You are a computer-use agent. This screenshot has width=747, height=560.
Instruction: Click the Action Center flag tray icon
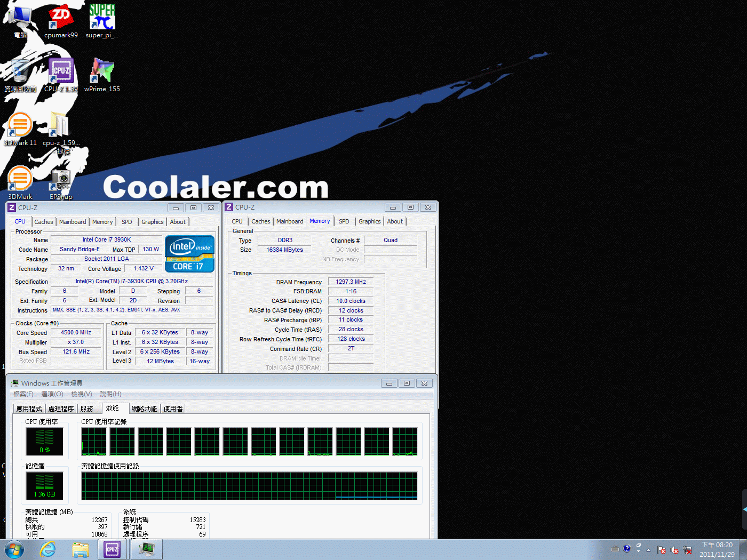(x=662, y=549)
